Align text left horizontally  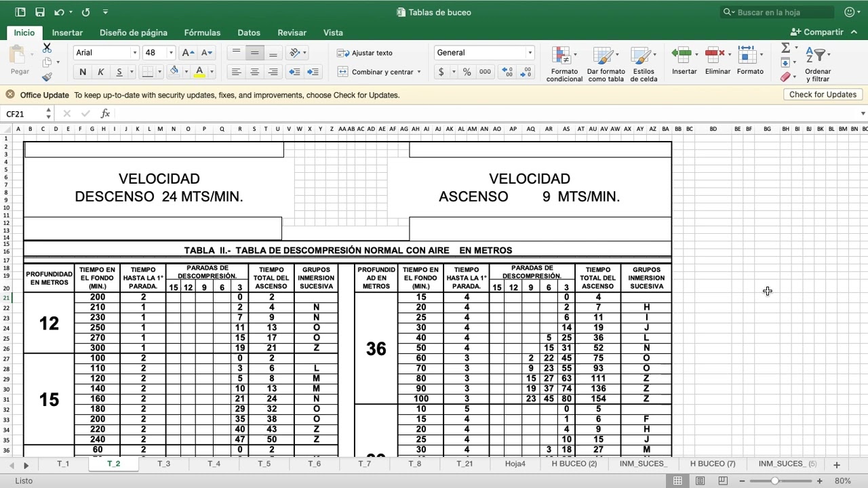[x=236, y=72]
